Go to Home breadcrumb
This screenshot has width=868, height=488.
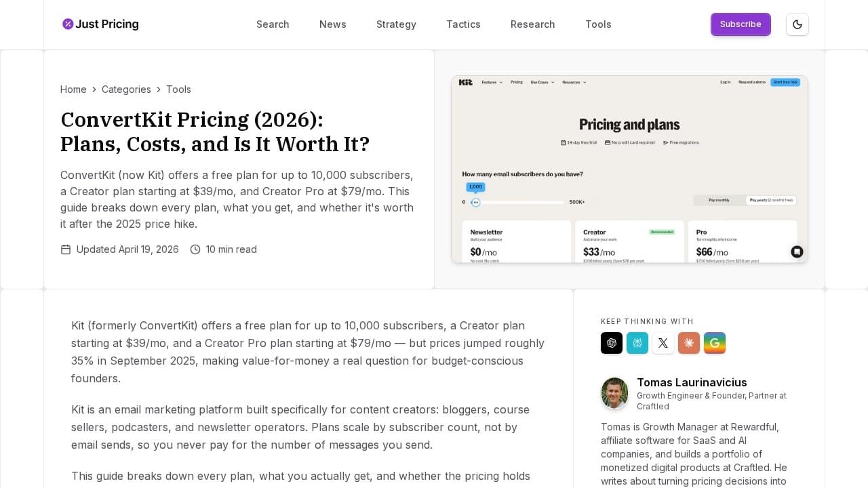click(x=73, y=89)
